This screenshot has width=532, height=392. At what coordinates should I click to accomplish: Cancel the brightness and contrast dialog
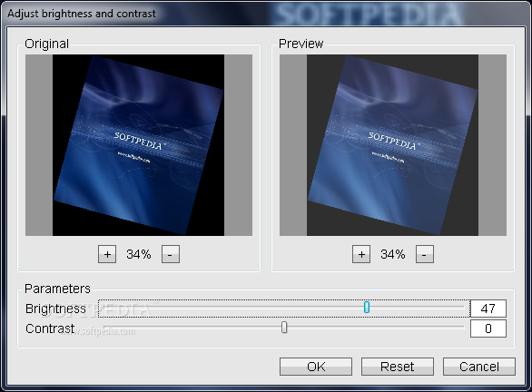(x=479, y=367)
